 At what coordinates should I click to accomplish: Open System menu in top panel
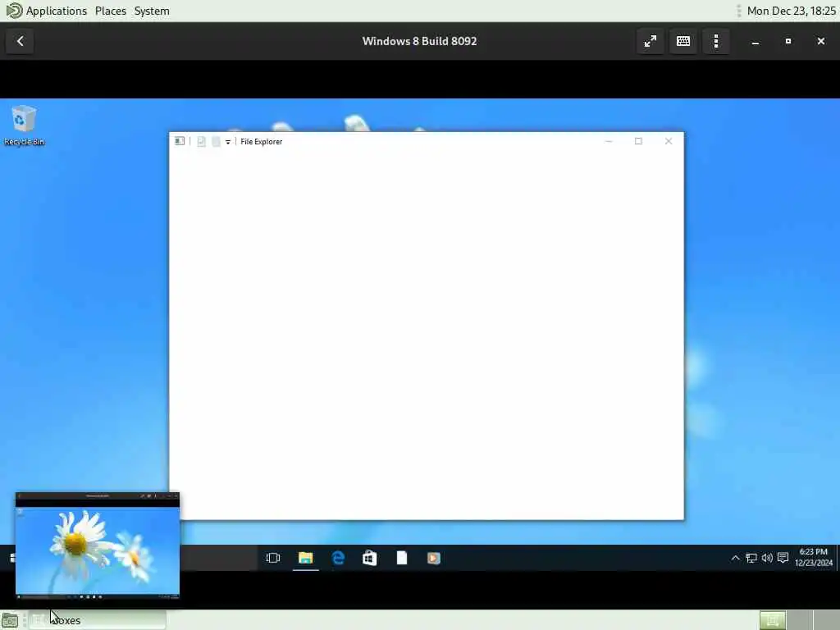(x=152, y=11)
